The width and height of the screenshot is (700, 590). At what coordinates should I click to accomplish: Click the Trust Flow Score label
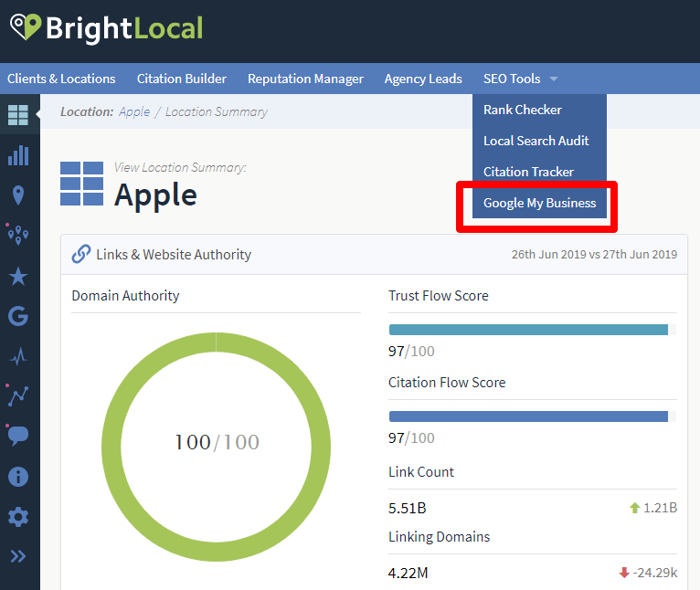tap(439, 295)
